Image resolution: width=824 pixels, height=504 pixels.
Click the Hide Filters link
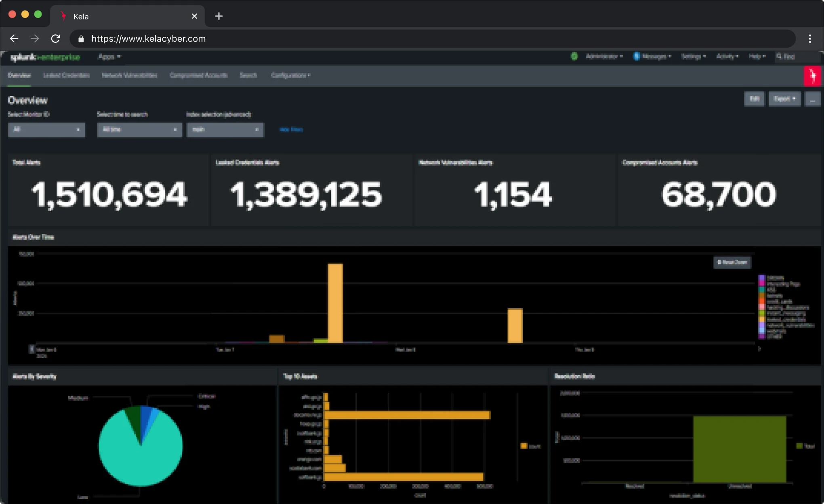(291, 130)
